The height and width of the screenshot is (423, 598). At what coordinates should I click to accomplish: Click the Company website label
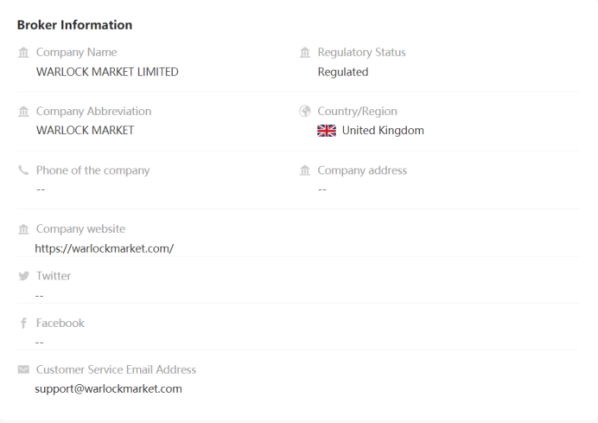[x=81, y=229]
